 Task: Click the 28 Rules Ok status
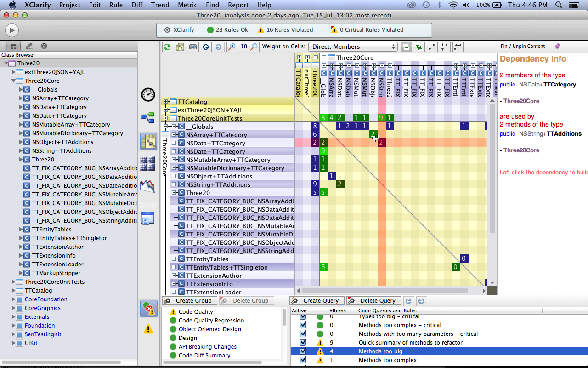[x=227, y=30]
